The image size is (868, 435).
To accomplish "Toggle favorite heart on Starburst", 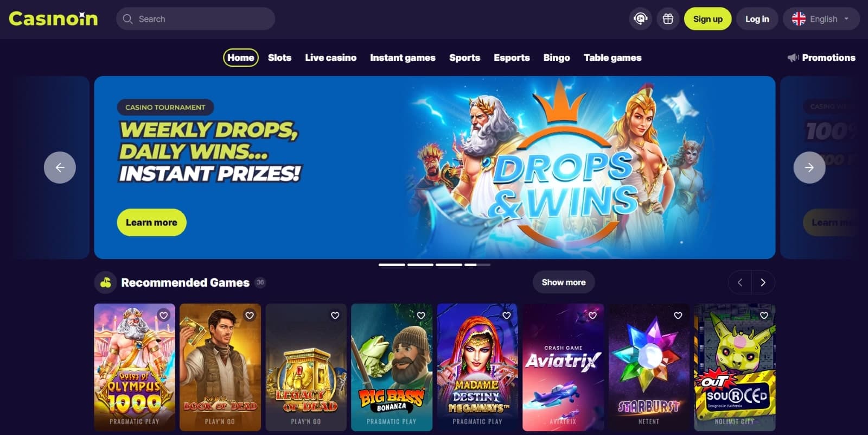I will coord(678,315).
